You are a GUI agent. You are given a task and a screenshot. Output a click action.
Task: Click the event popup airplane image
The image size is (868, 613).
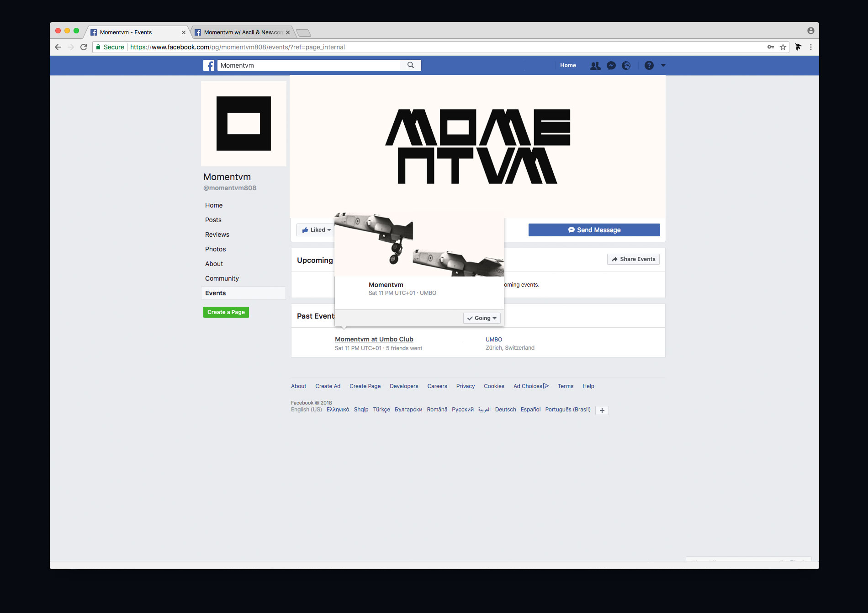419,245
